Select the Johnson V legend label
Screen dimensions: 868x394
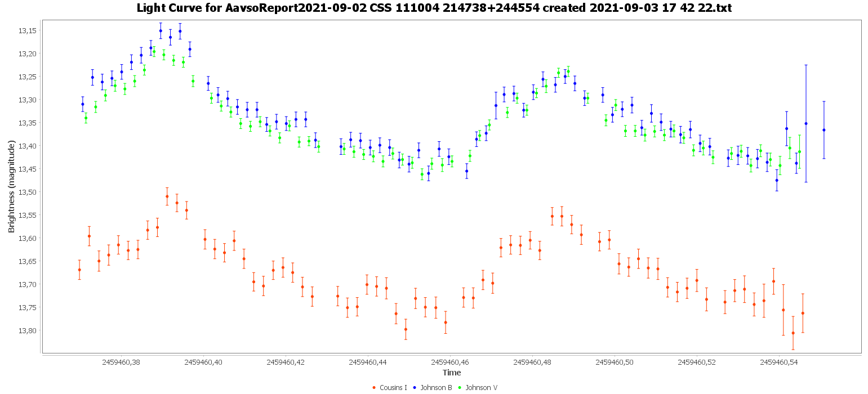click(480, 387)
